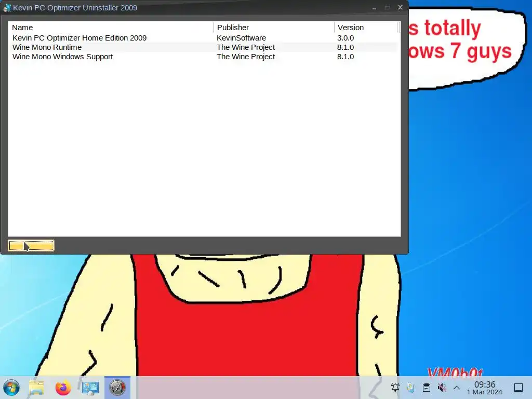532x399 pixels.
Task: Sort list by Name column header
Action: pyautogui.click(x=111, y=28)
